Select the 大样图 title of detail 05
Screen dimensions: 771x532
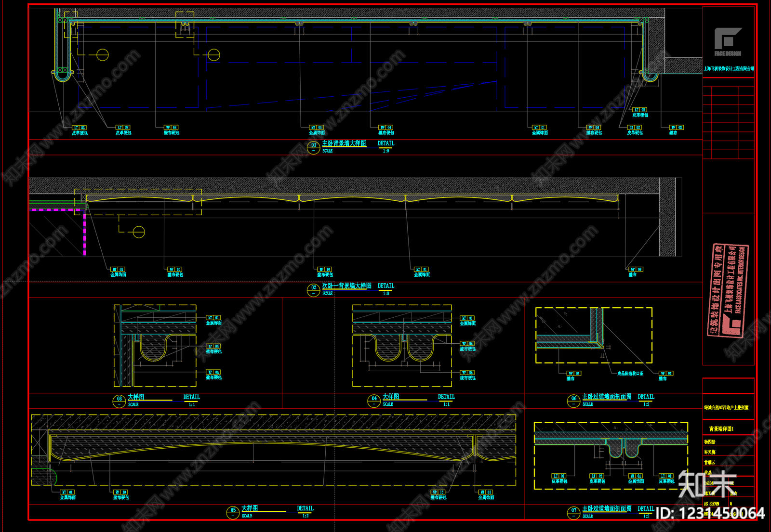pos(250,508)
